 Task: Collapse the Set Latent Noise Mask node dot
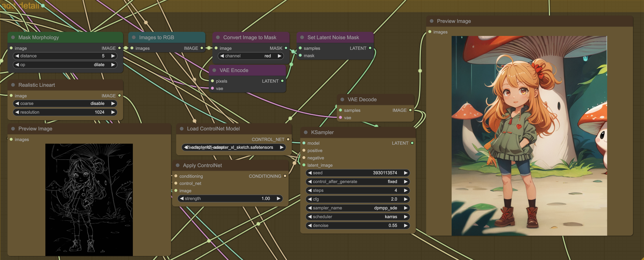[302, 38]
